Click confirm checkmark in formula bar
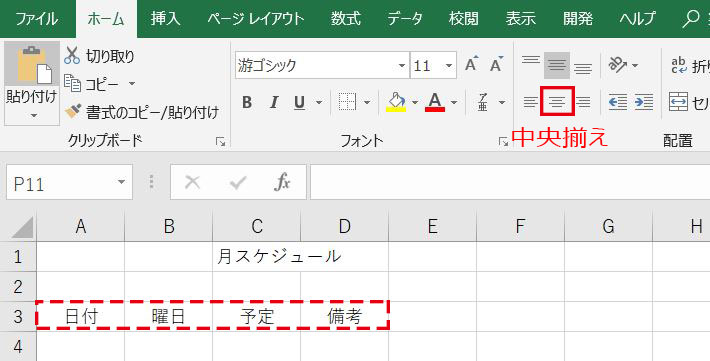The image size is (710, 361). 238,182
